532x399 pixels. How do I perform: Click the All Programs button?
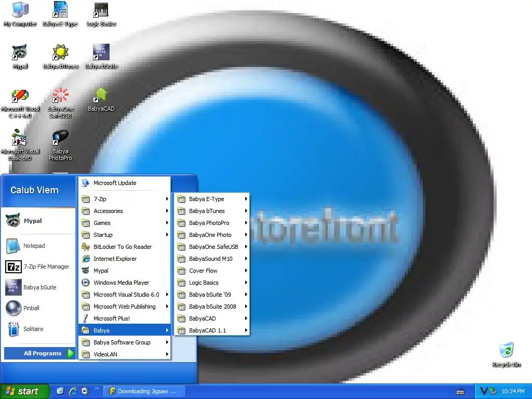pyautogui.click(x=39, y=353)
